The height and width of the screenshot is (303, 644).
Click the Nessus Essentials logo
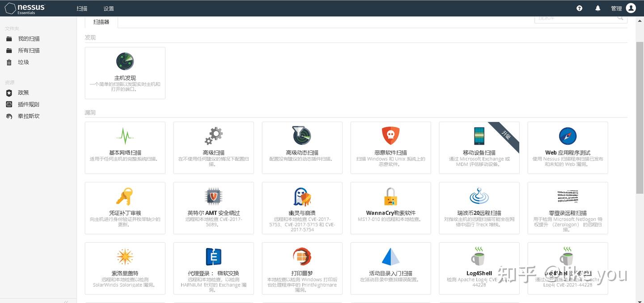(25, 8)
